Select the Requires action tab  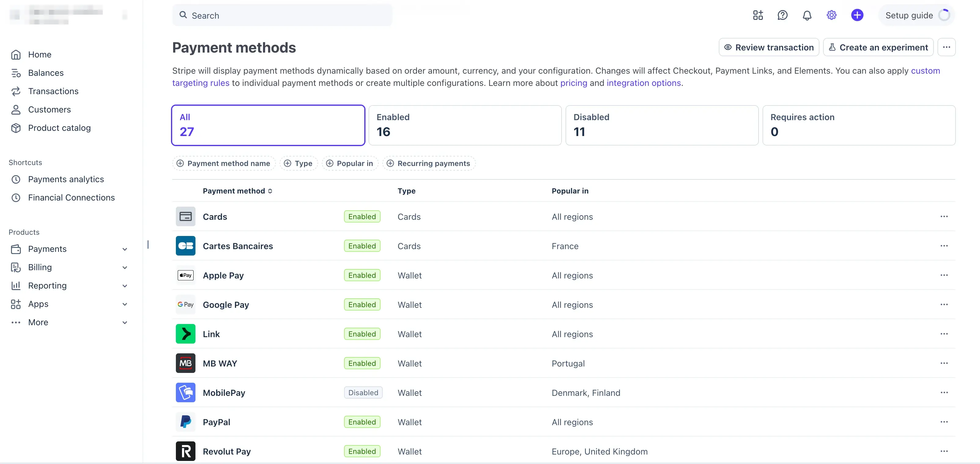tap(859, 125)
